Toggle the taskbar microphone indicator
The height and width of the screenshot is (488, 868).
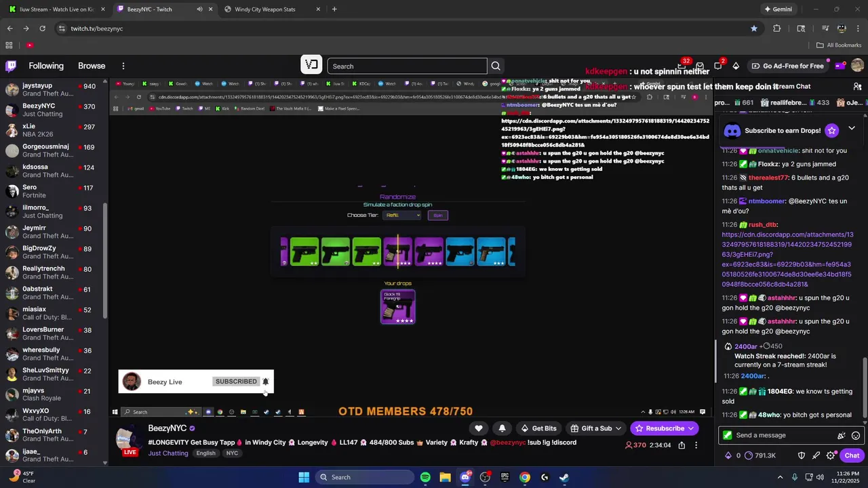click(x=795, y=477)
